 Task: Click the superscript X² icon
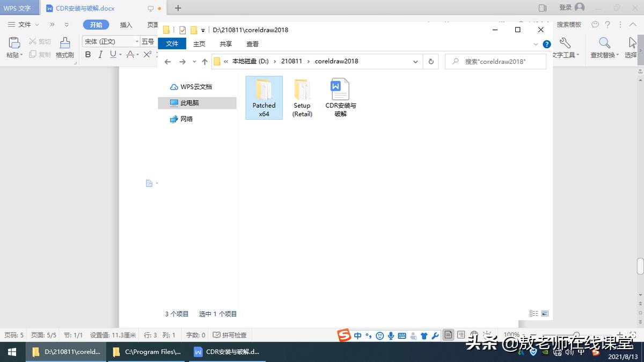[147, 54]
